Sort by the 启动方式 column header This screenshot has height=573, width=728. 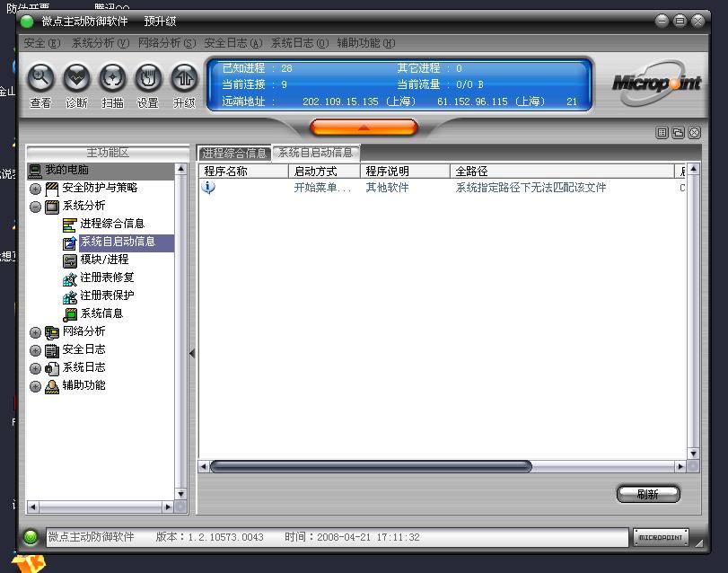click(x=325, y=172)
